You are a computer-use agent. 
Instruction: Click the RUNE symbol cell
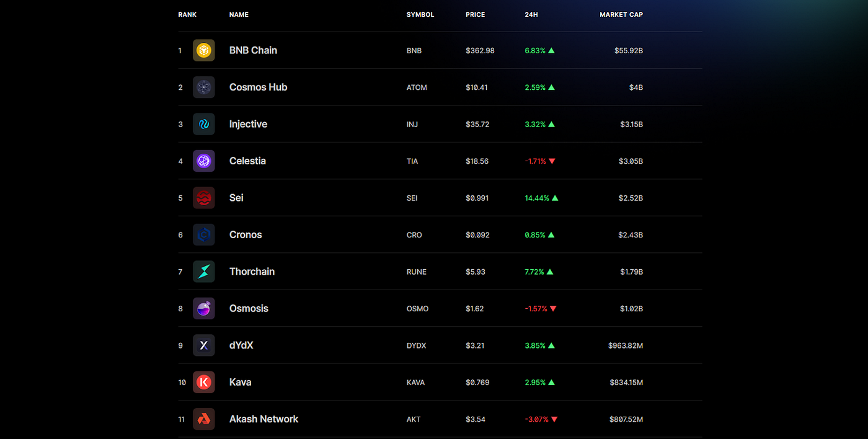tap(417, 272)
